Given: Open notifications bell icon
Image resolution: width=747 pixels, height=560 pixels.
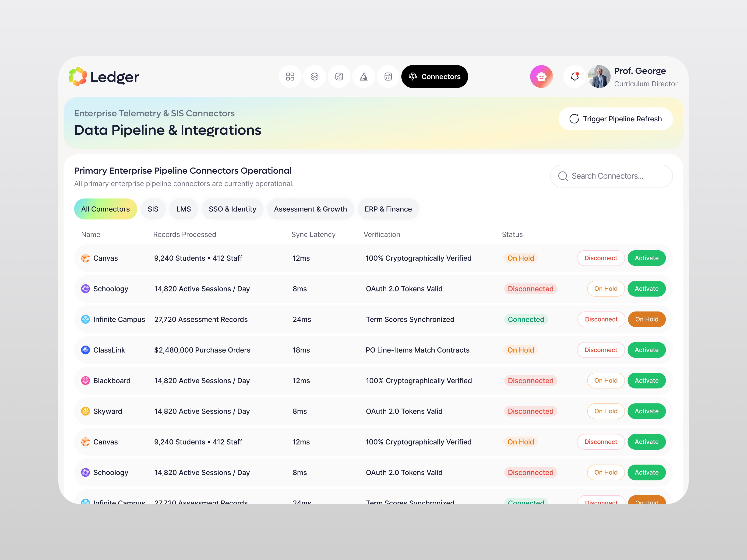Looking at the screenshot, I should (x=575, y=77).
